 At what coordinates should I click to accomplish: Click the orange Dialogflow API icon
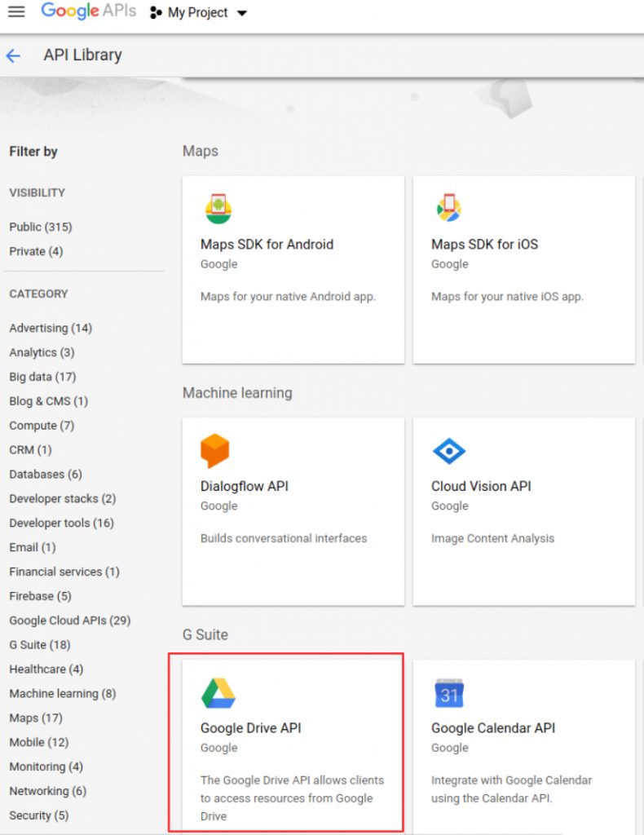[x=215, y=450]
